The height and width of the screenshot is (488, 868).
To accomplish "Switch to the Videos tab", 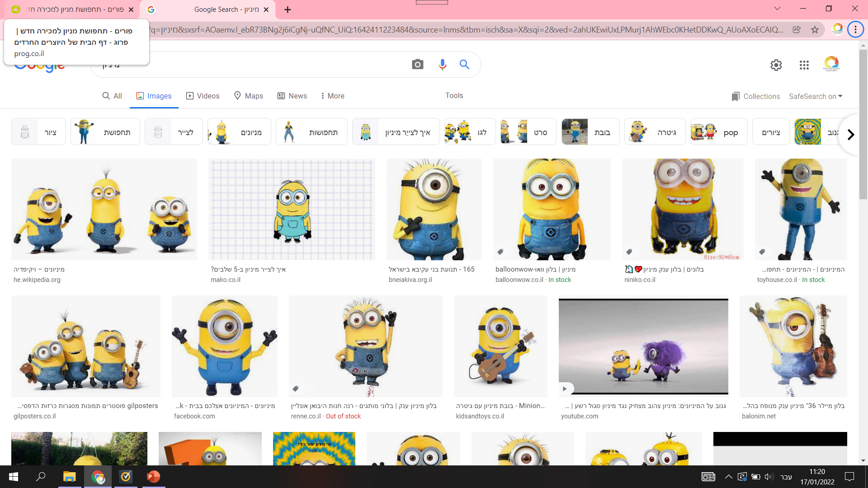I will coord(203,96).
